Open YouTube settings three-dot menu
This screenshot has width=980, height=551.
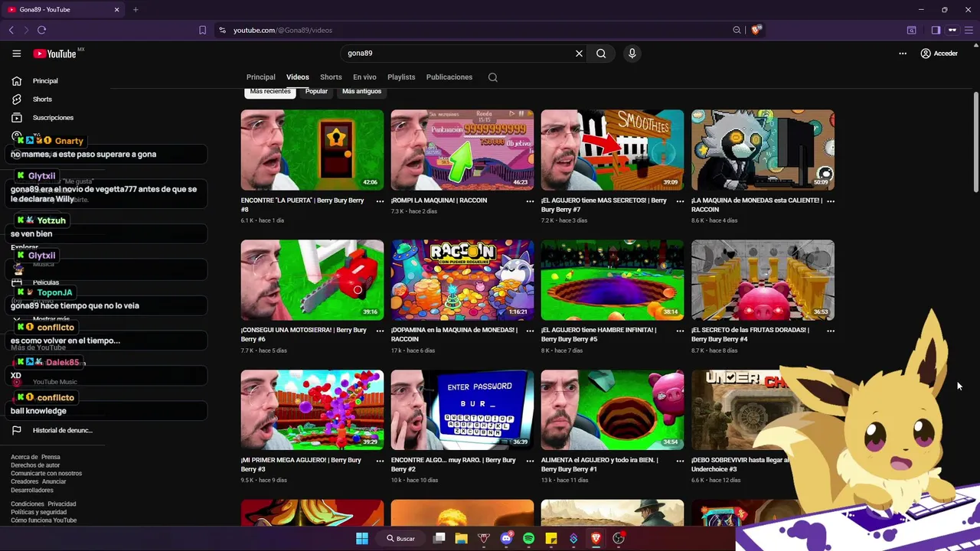pyautogui.click(x=903, y=54)
